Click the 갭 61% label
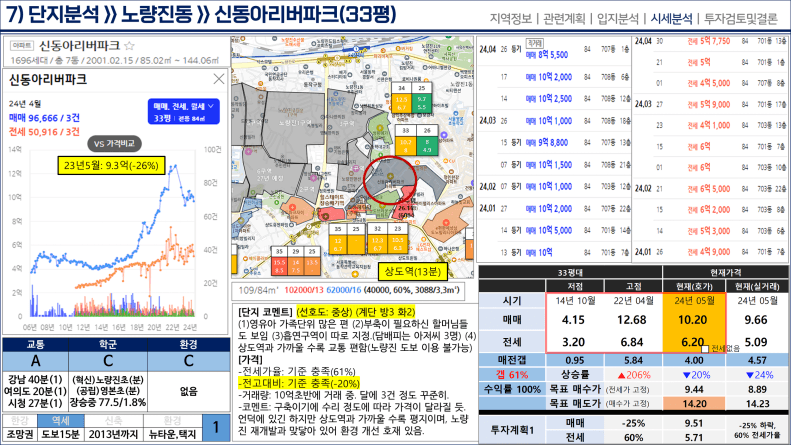Screen dimensions: 791x445 pos(512,375)
